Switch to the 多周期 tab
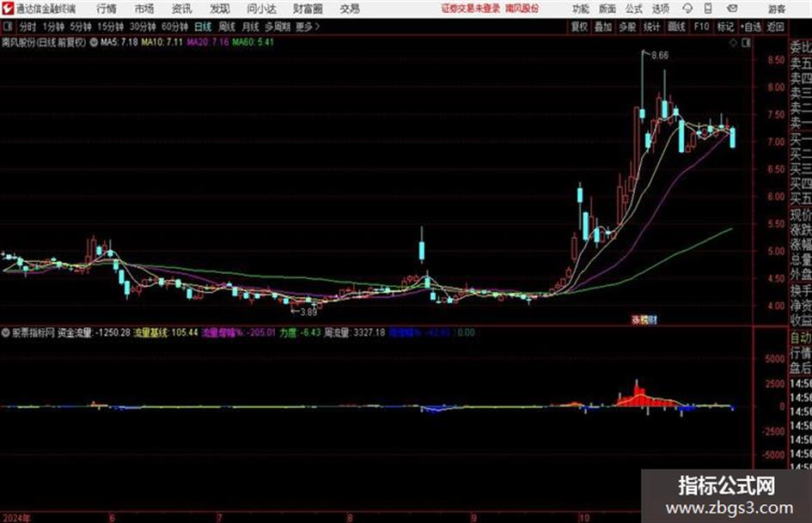The width and height of the screenshot is (812, 523). point(278,27)
